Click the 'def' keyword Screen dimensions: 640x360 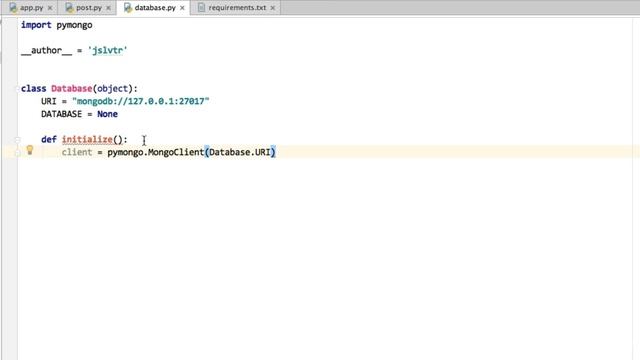pyautogui.click(x=49, y=140)
